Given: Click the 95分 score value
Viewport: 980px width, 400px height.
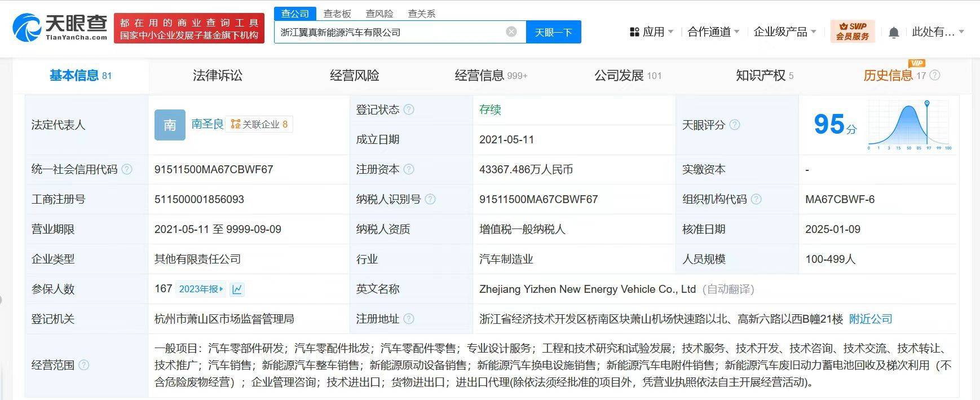Looking at the screenshot, I should (x=835, y=125).
